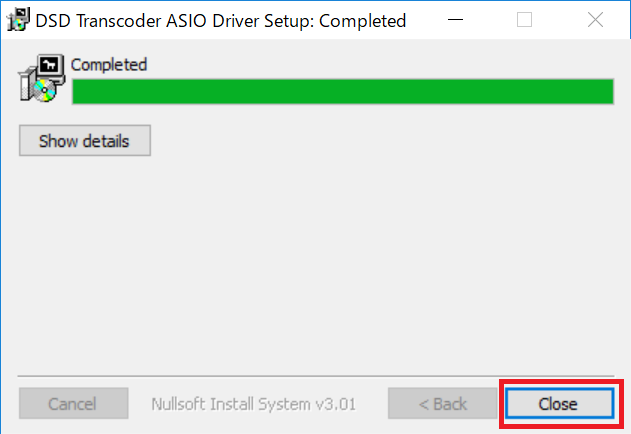631x434 pixels.
Task: Click the horizontal separator line above footer buttons
Action: point(316,376)
